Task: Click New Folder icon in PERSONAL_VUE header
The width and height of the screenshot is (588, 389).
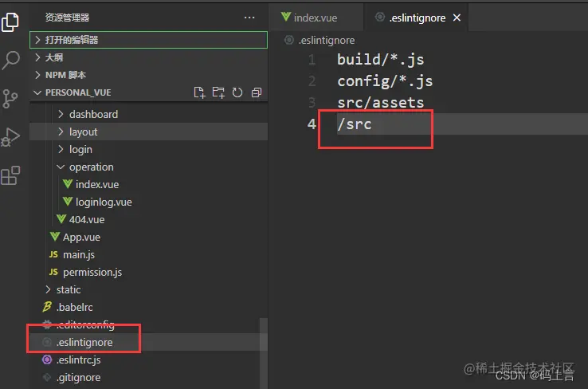Action: tap(218, 92)
